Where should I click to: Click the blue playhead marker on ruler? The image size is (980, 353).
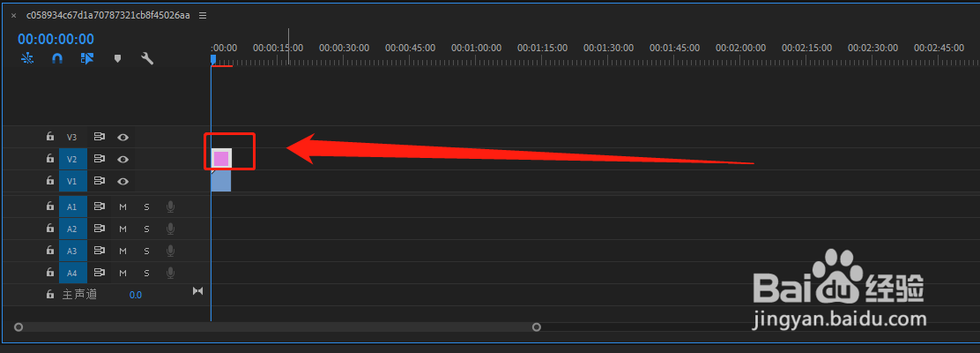click(213, 59)
